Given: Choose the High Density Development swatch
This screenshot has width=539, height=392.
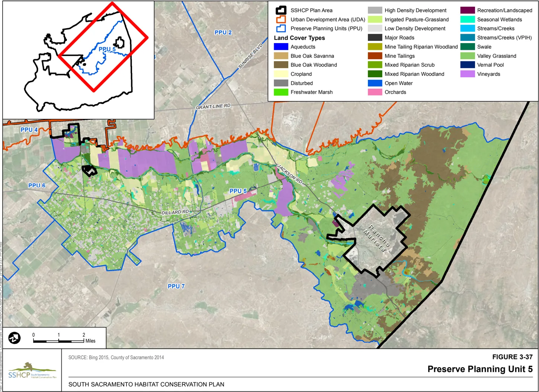Looking at the screenshot, I should (x=375, y=10).
